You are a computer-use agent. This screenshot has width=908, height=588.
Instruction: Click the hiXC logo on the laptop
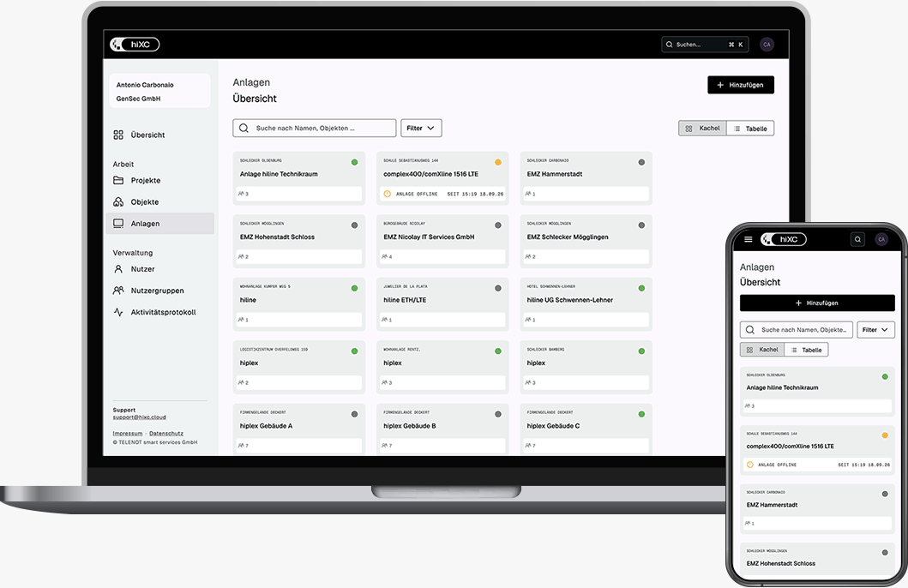pyautogui.click(x=135, y=44)
